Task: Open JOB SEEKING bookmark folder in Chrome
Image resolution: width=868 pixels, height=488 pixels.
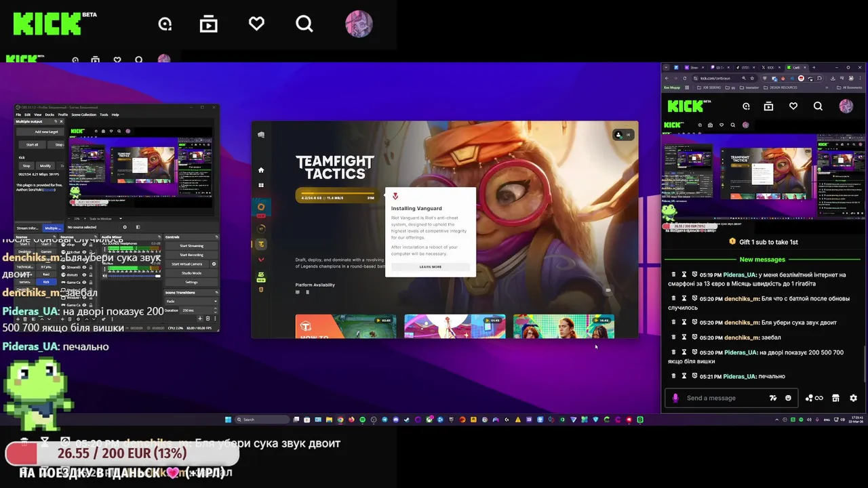Action: point(709,87)
